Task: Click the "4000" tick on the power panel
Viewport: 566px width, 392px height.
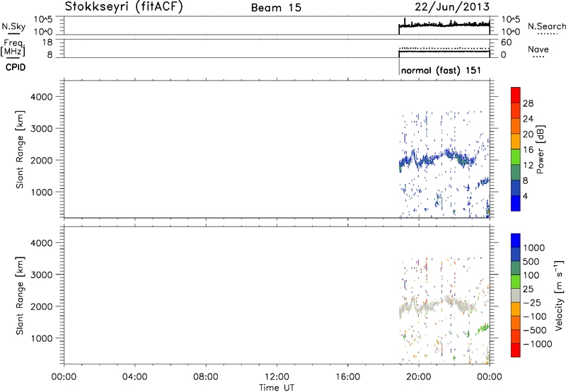Action: click(x=42, y=97)
